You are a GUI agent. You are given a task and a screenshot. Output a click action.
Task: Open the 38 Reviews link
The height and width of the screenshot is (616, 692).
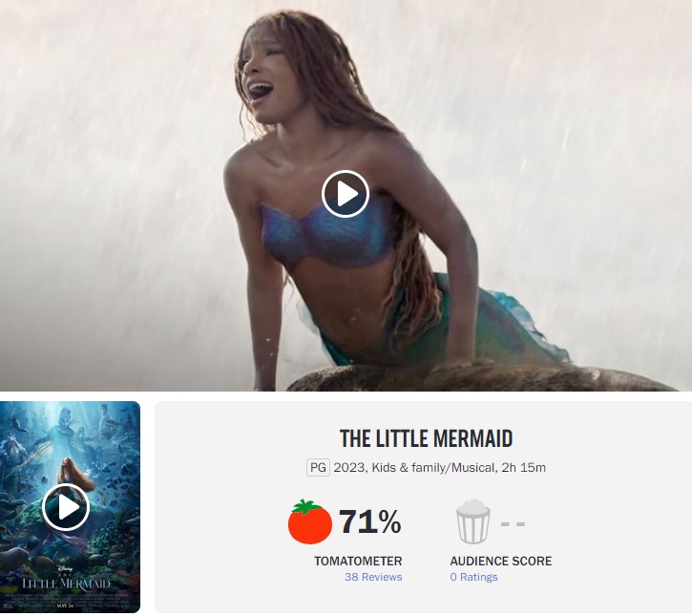tap(373, 577)
